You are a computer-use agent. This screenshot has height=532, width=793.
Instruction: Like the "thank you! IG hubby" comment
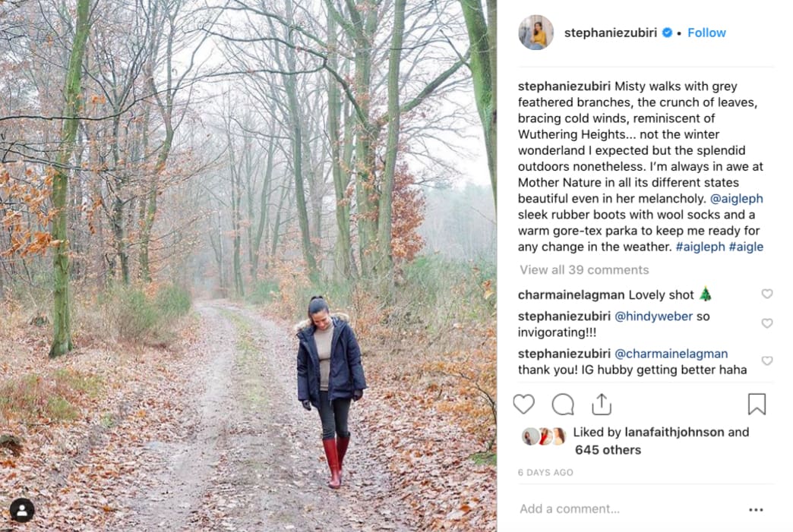tap(767, 360)
